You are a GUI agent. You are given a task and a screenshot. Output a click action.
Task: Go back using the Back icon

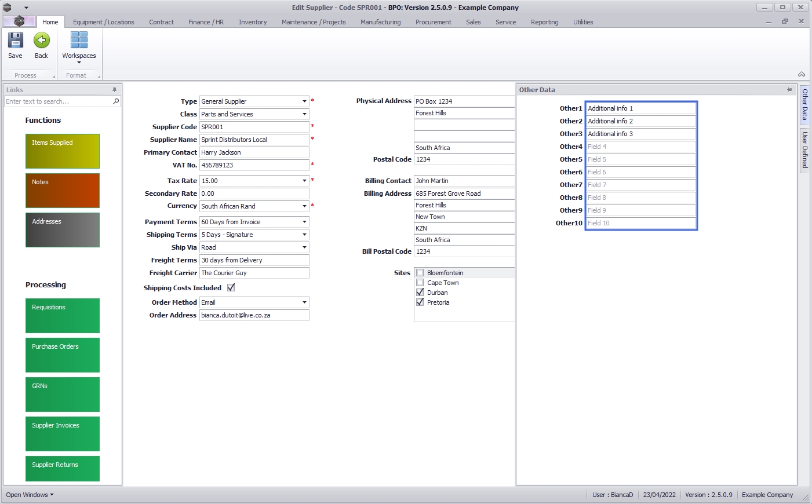click(41, 46)
